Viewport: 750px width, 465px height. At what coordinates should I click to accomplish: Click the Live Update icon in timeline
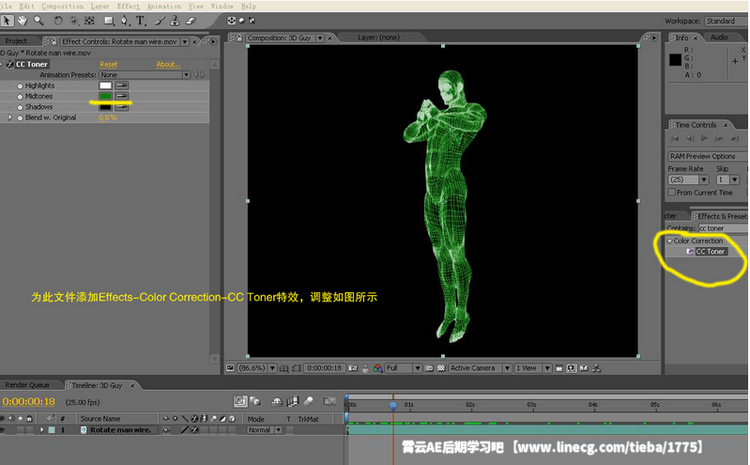[241, 401]
